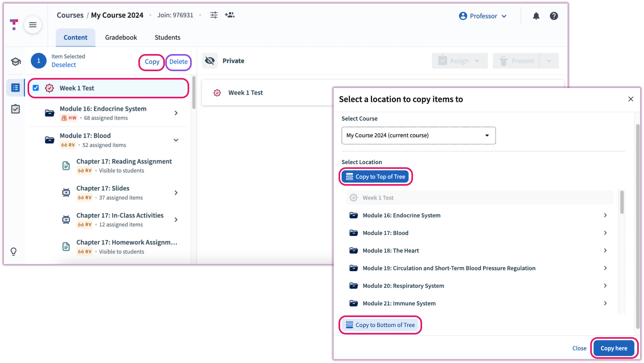Viewport: 644px width, 363px height.
Task: Toggle the Private visibility eye icon
Action: coord(210,61)
